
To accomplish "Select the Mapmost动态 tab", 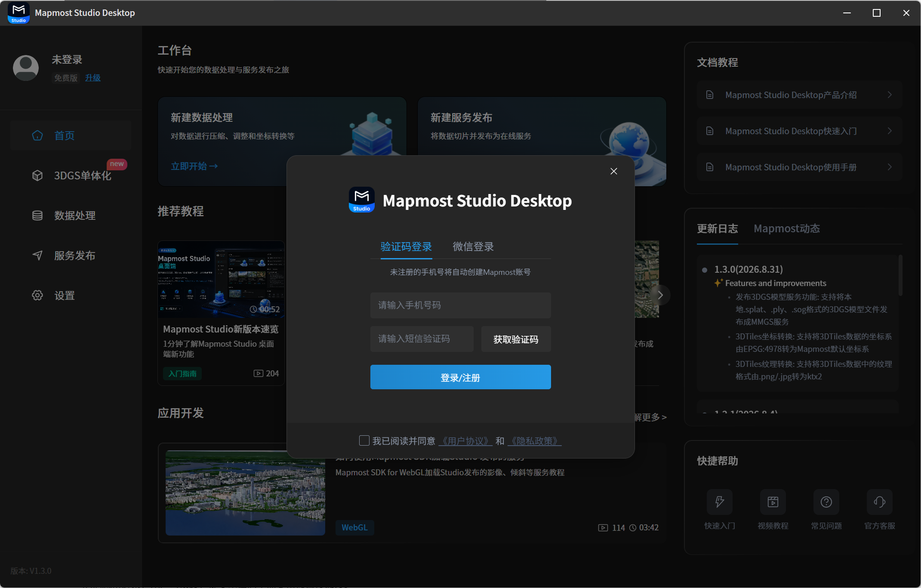I will coord(787,228).
